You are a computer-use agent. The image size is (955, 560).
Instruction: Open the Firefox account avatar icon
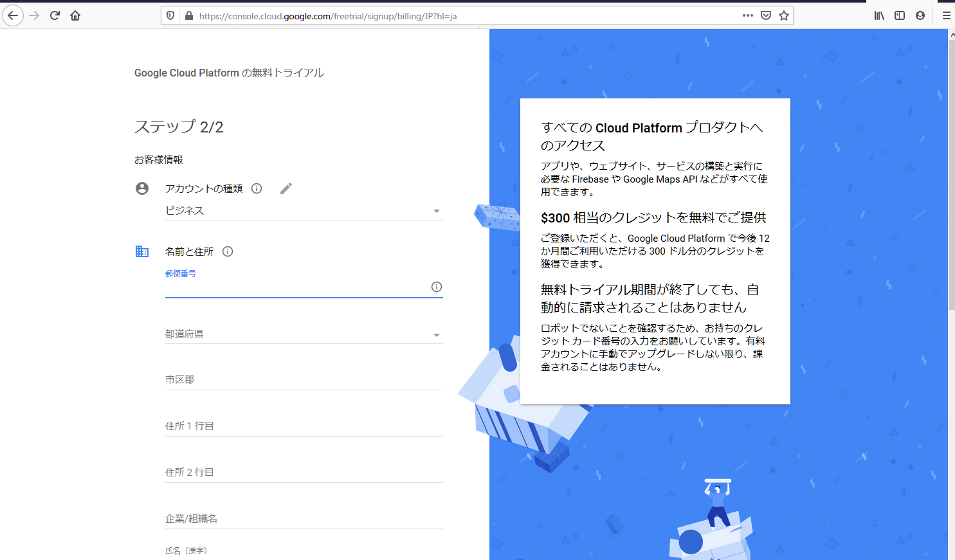pyautogui.click(x=920, y=15)
